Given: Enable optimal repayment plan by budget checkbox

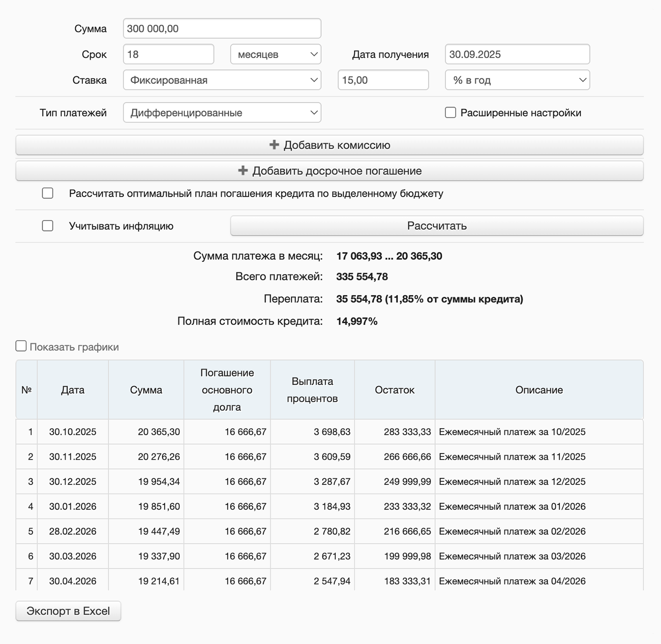Looking at the screenshot, I should point(48,193).
